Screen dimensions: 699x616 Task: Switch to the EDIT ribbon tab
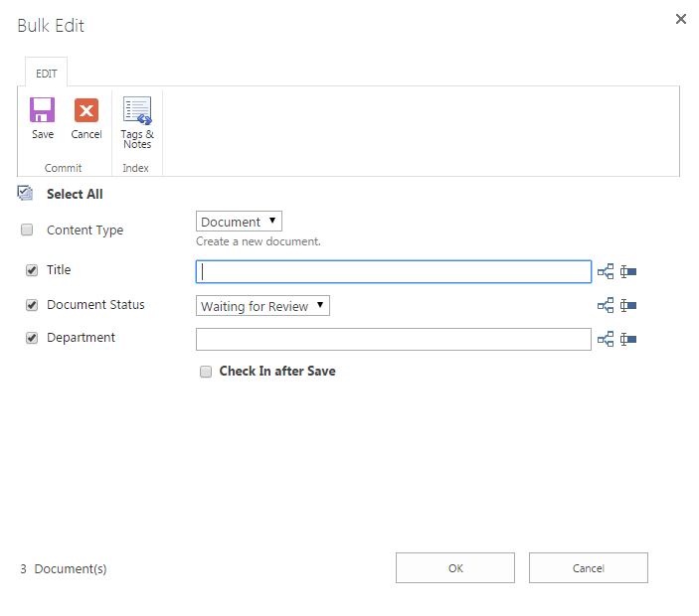pos(47,74)
